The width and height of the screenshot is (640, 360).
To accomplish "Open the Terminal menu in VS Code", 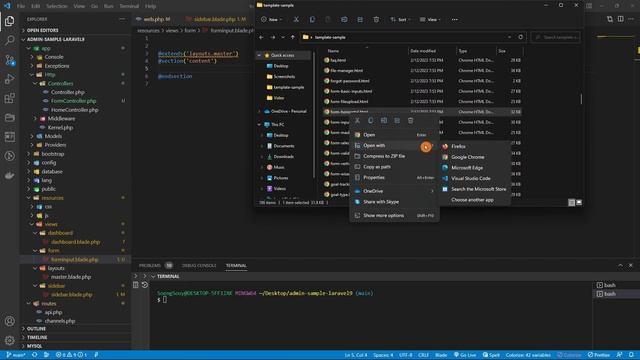I will click(129, 6).
